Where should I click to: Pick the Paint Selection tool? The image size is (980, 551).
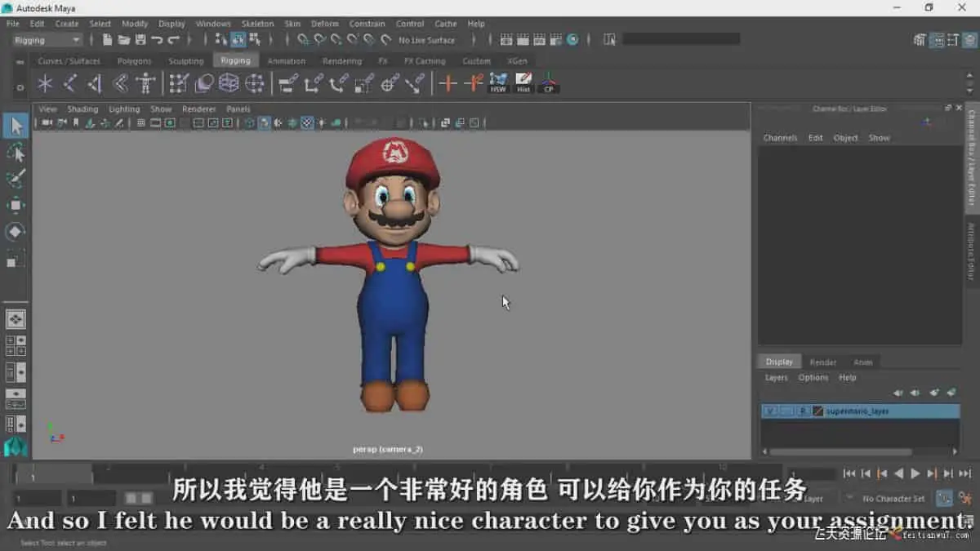[16, 179]
